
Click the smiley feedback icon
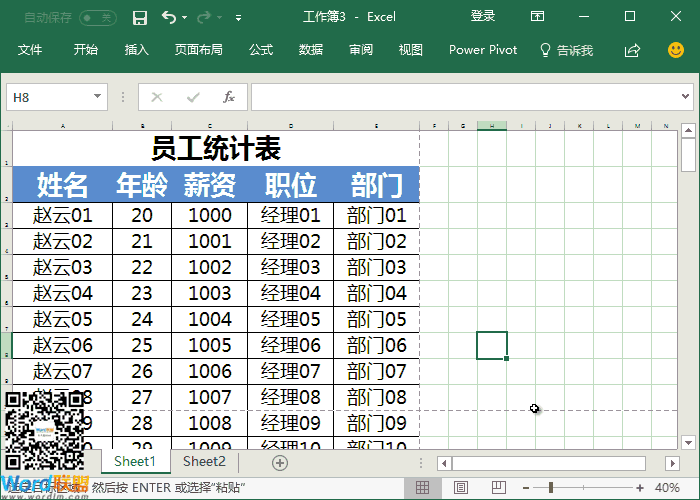click(x=675, y=50)
